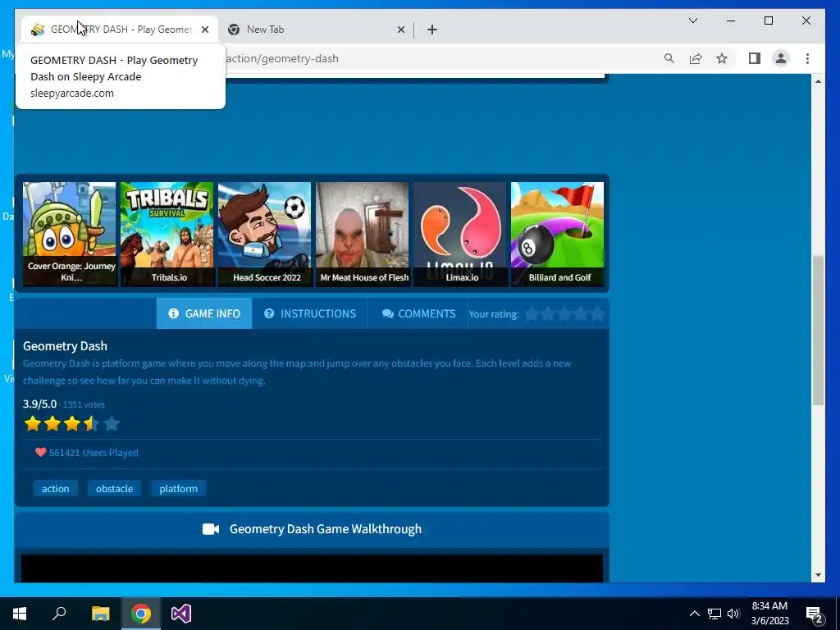Click the game's yellow star rating display
This screenshot has width=840, height=630.
point(72,424)
